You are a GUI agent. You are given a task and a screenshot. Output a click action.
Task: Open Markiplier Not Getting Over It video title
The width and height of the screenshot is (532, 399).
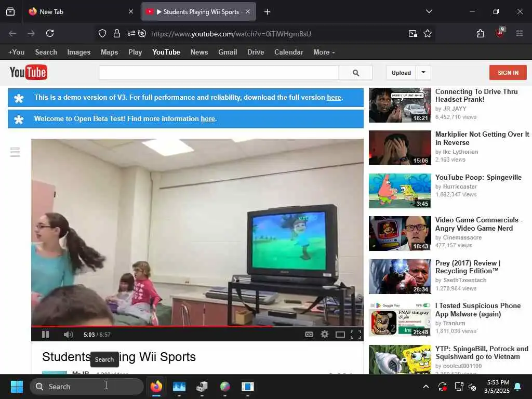482,138
